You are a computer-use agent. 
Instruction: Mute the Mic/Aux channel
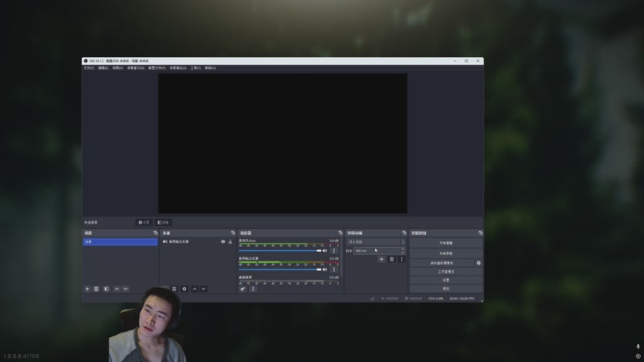coord(325,250)
